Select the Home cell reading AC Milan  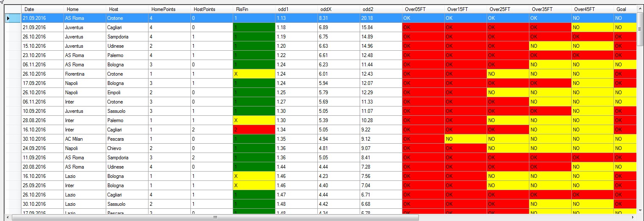point(85,139)
